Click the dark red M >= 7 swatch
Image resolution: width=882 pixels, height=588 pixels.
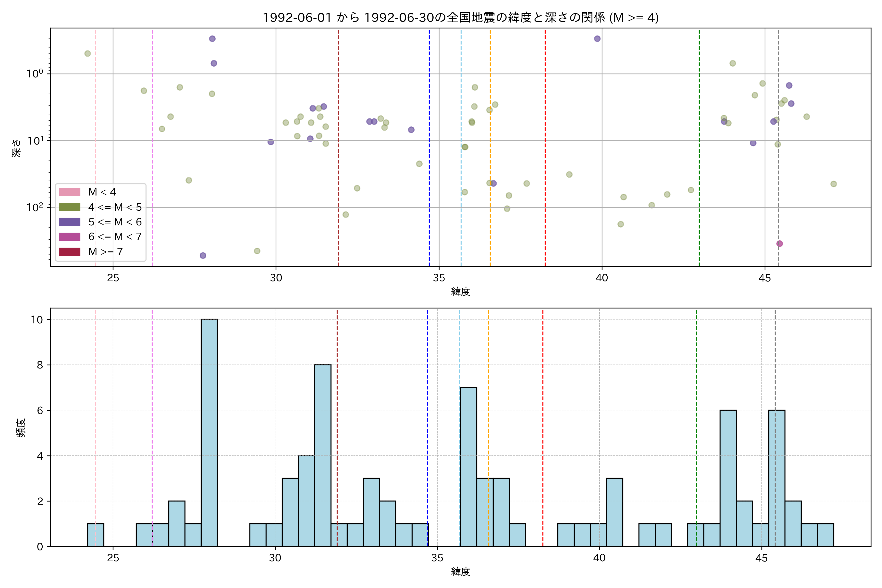point(69,252)
